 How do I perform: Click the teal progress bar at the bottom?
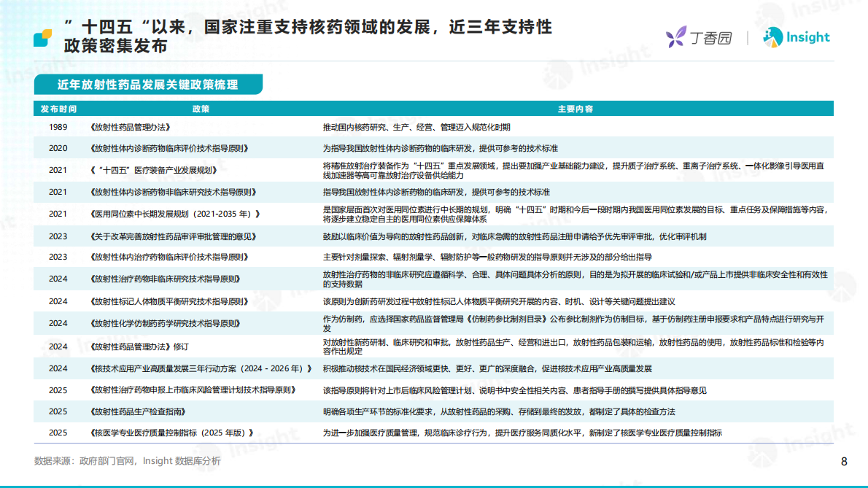click(x=434, y=484)
